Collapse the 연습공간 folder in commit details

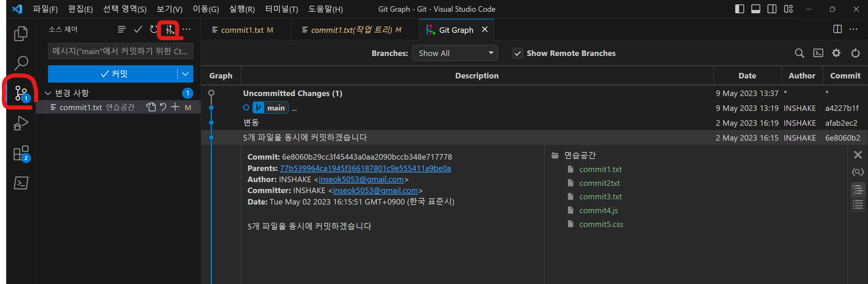(555, 155)
